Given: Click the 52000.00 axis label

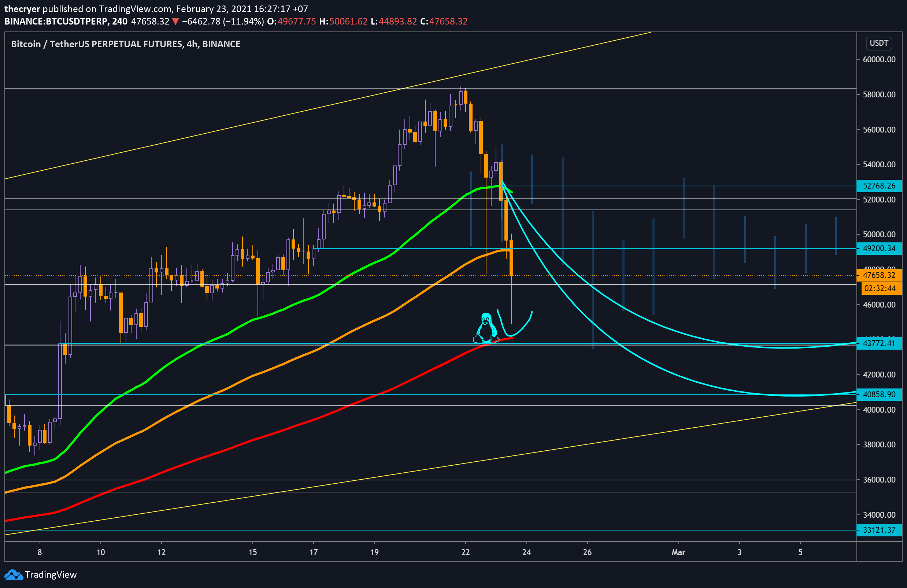Looking at the screenshot, I should point(879,200).
